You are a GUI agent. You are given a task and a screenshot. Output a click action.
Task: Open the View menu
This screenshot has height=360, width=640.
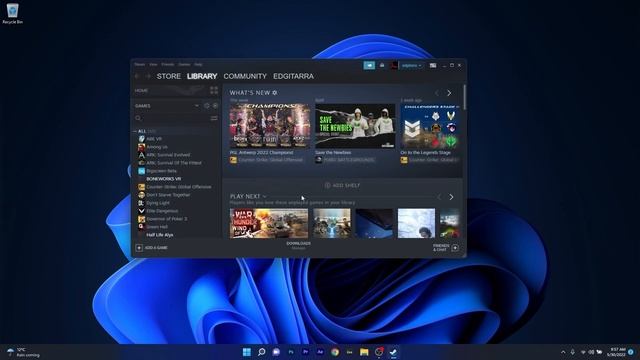point(153,64)
